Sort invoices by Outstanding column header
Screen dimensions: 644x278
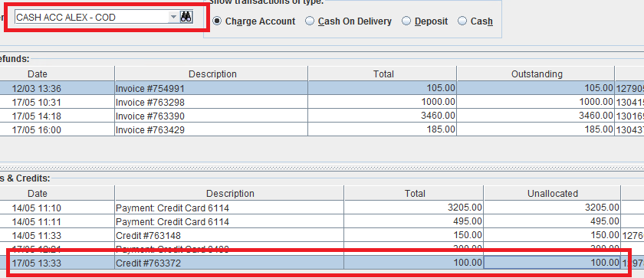pos(536,74)
